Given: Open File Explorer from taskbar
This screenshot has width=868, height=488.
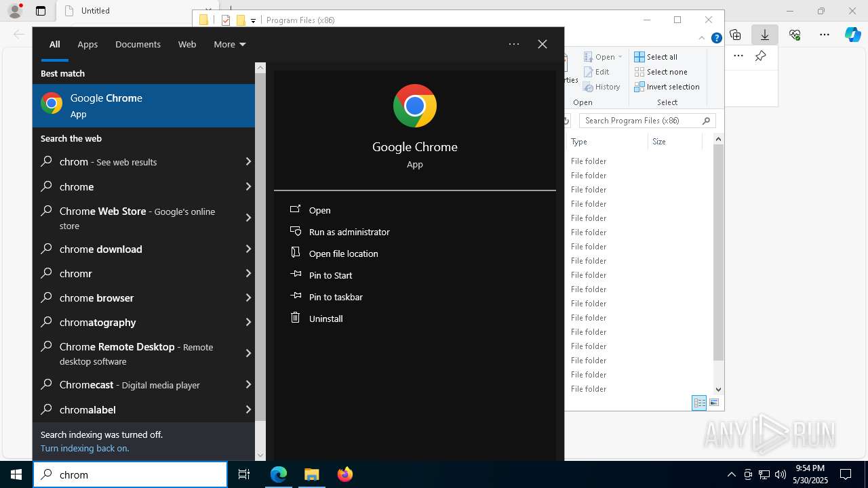Looking at the screenshot, I should tap(311, 474).
